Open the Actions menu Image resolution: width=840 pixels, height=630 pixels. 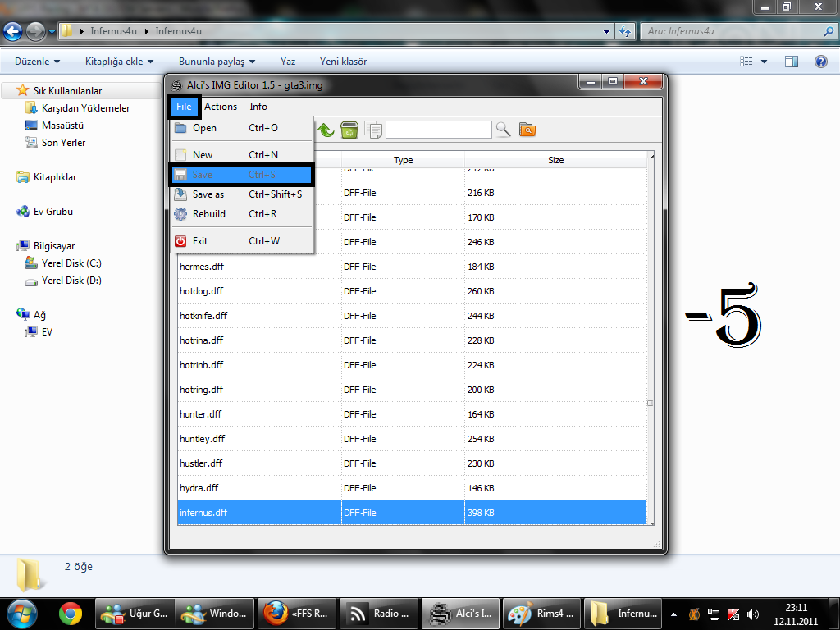pyautogui.click(x=221, y=107)
